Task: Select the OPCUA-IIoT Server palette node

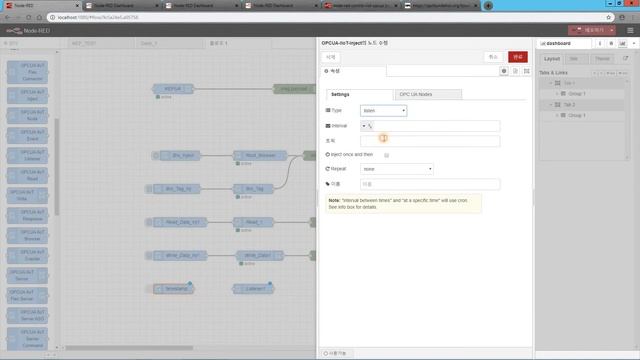Action: point(27,276)
